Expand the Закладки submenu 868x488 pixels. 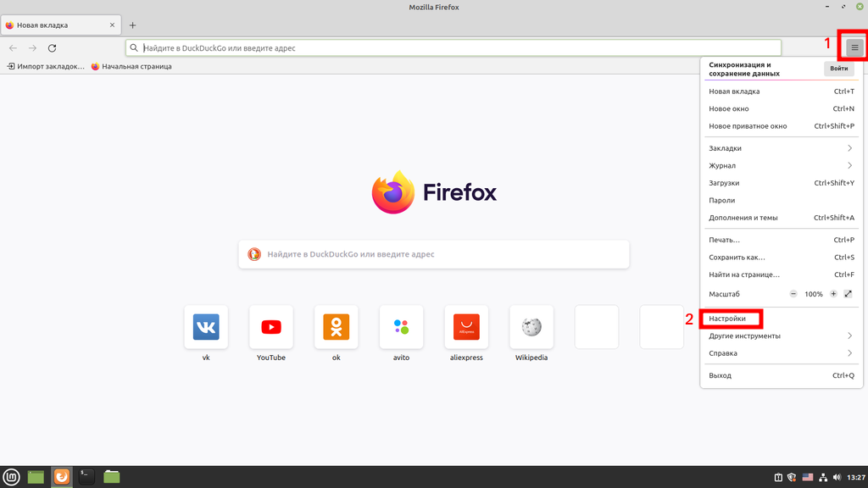tap(780, 148)
